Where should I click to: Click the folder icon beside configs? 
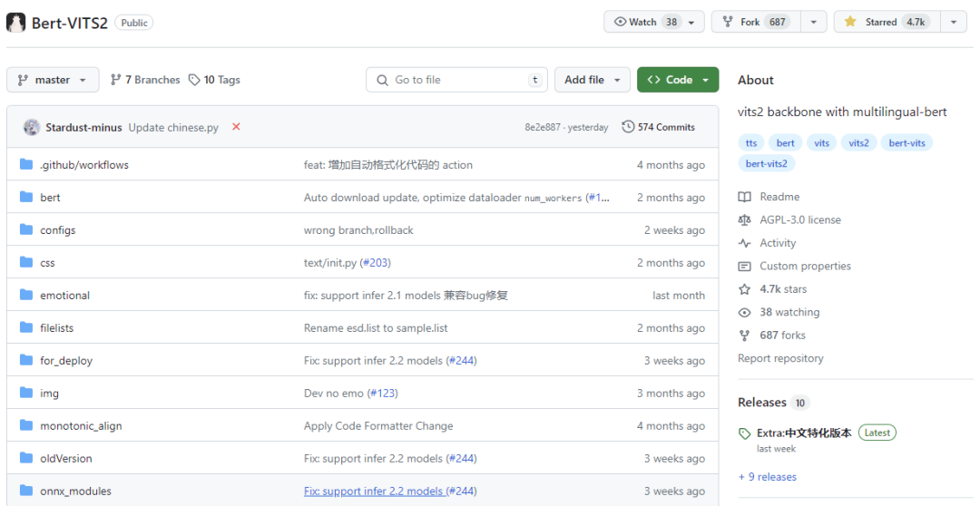26,229
